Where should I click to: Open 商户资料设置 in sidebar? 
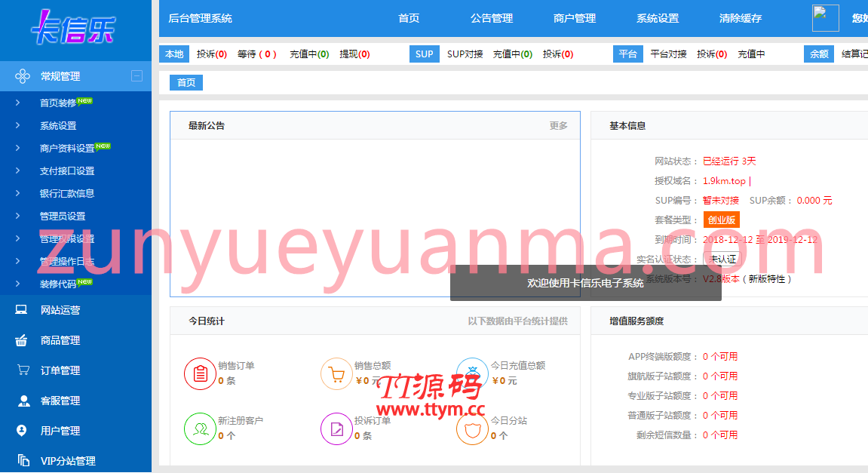pos(67,149)
